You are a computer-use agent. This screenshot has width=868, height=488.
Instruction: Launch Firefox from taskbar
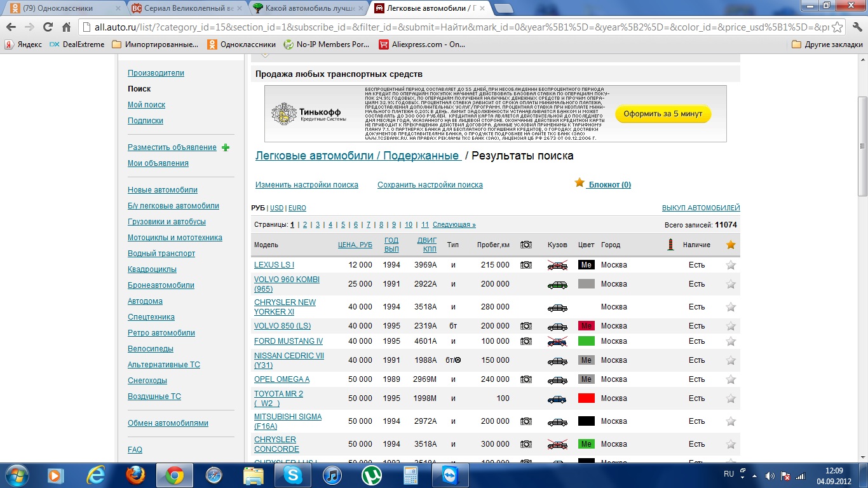[x=135, y=475]
